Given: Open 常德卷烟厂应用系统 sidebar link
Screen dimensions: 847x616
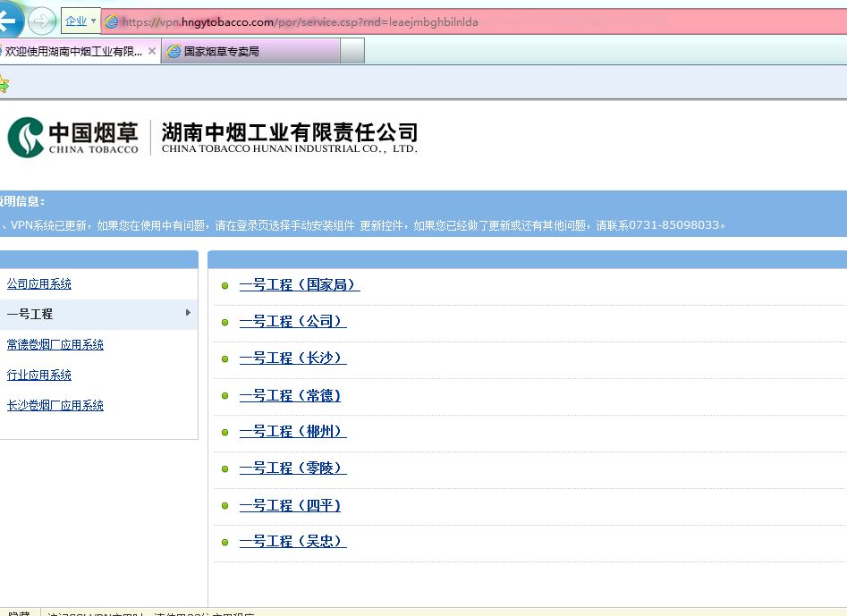Looking at the screenshot, I should 55,344.
